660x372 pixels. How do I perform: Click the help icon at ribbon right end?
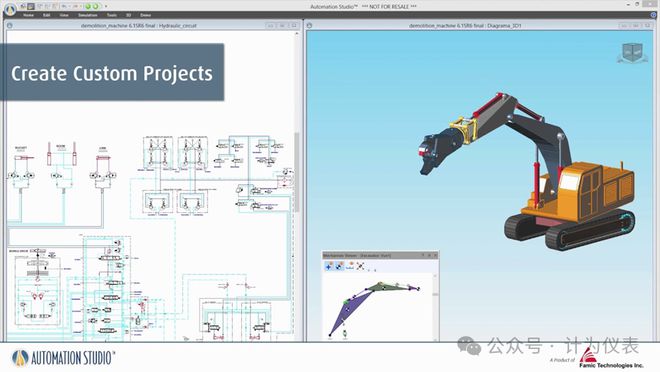click(x=654, y=15)
